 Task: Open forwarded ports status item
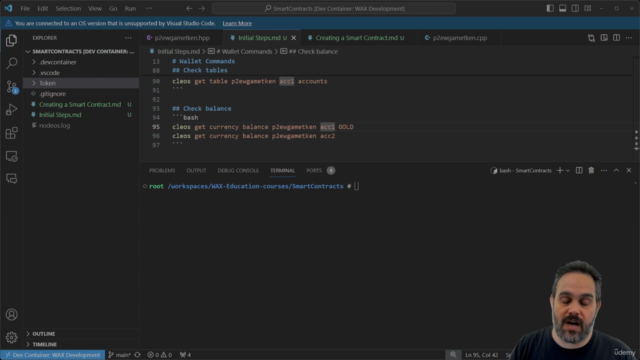click(x=185, y=355)
